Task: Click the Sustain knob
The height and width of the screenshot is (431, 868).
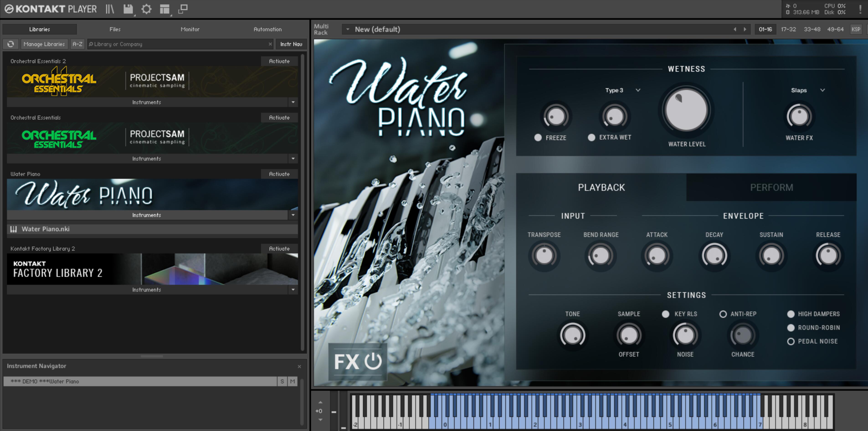Action: (x=771, y=256)
